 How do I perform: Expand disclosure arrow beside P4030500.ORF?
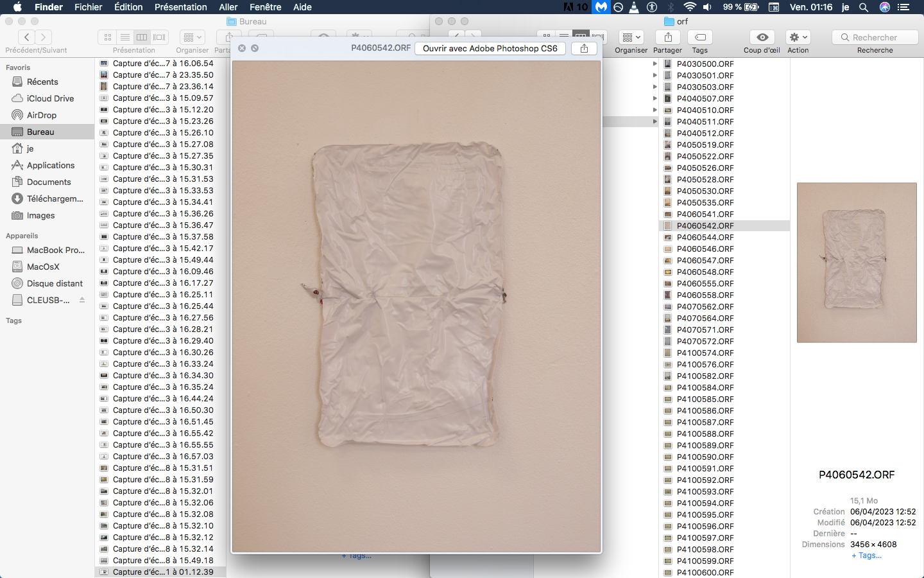654,64
